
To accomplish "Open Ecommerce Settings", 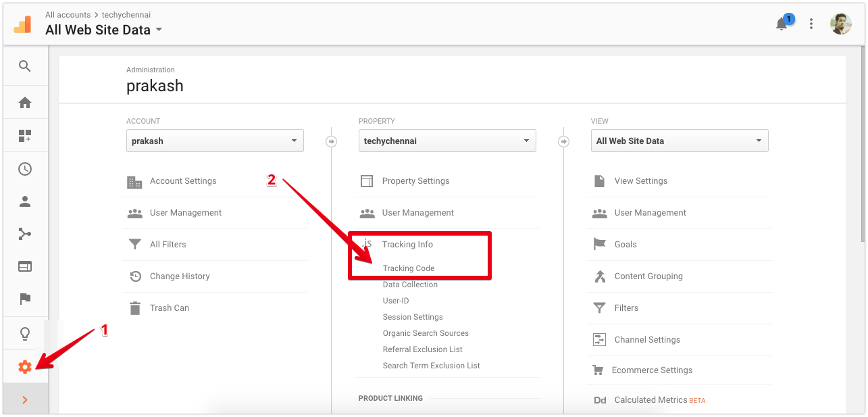I will pyautogui.click(x=652, y=370).
